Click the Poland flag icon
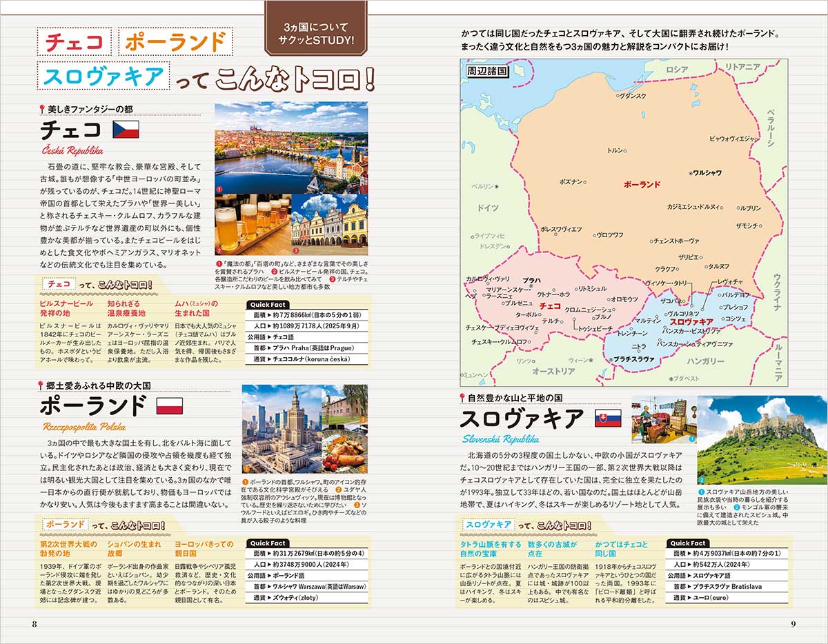The width and height of the screenshot is (828, 644). pyautogui.click(x=169, y=405)
